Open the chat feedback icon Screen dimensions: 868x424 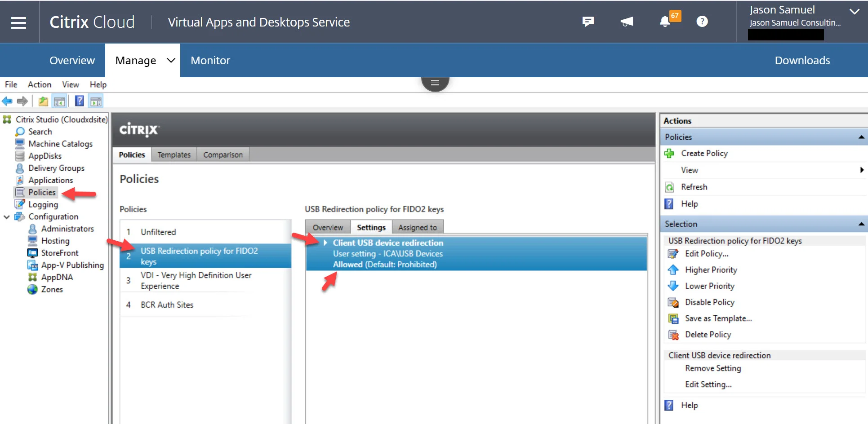(588, 22)
